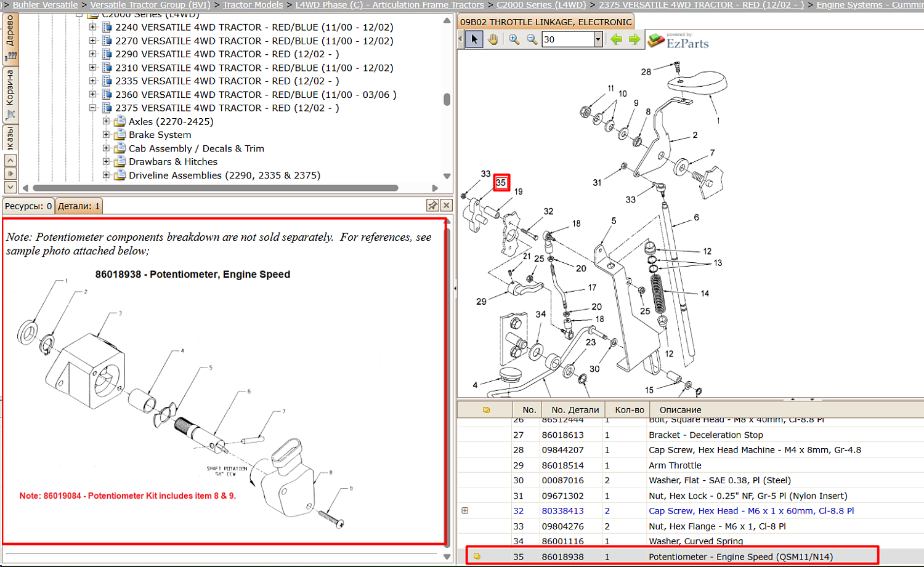
Task: Click callout 28 in the diagram
Action: point(646,72)
